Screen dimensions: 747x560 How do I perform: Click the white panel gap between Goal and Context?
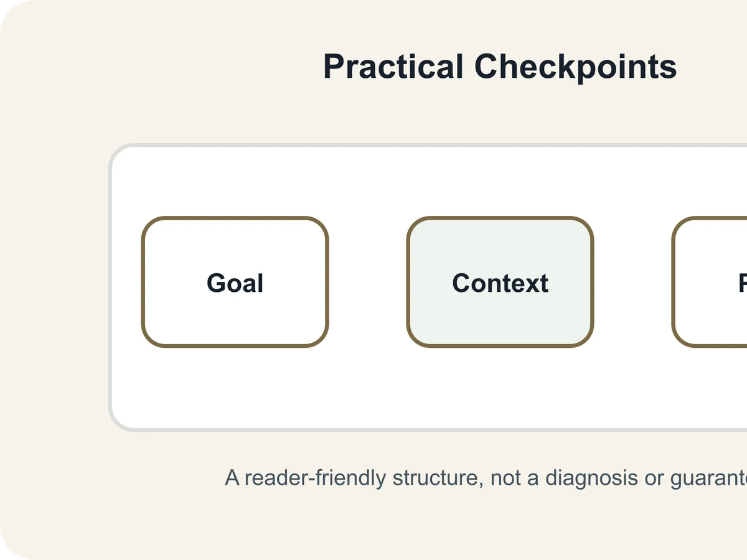point(367,282)
